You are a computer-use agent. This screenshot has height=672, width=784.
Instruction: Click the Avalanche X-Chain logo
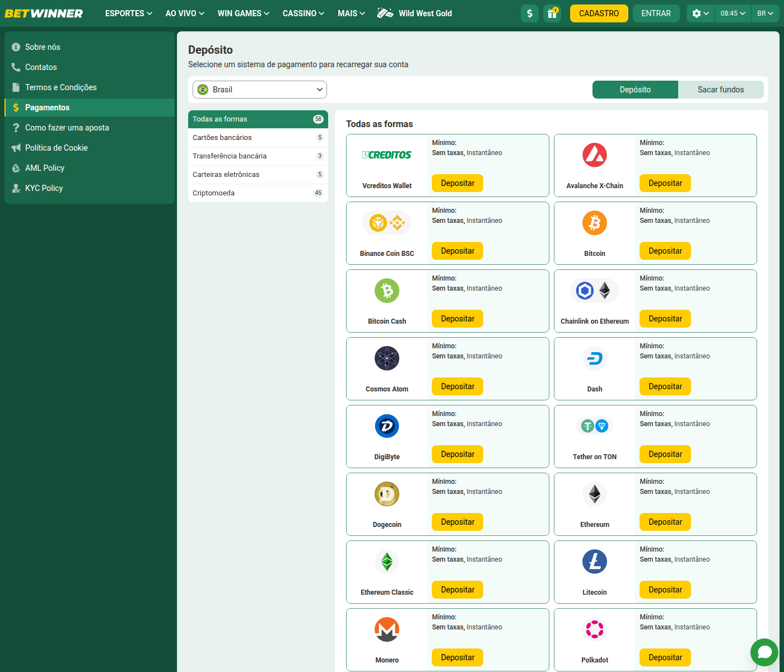coord(595,155)
